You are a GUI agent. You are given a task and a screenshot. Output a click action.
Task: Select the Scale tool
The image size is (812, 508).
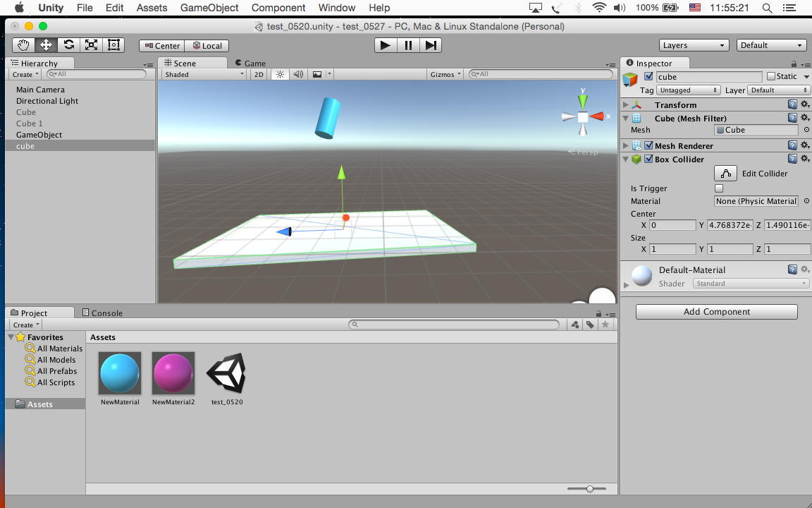[x=91, y=45]
